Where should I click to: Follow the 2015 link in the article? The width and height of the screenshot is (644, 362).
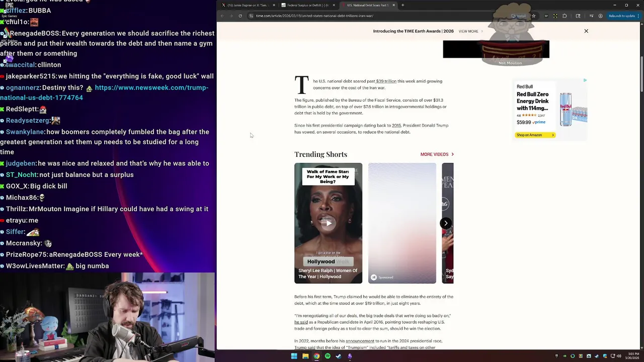396,125
